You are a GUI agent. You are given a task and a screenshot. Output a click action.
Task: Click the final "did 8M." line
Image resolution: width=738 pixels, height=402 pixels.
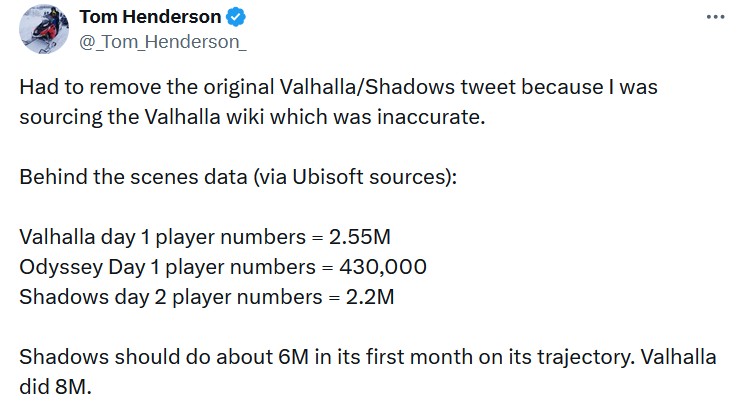click(55, 387)
